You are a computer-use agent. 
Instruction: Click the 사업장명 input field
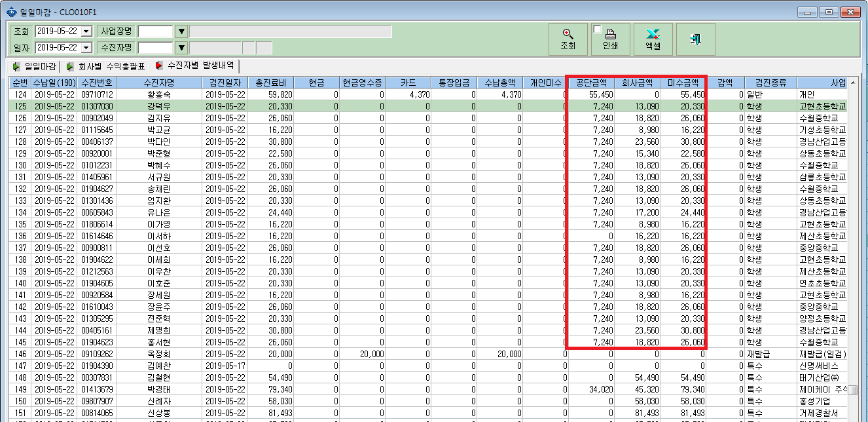156,31
